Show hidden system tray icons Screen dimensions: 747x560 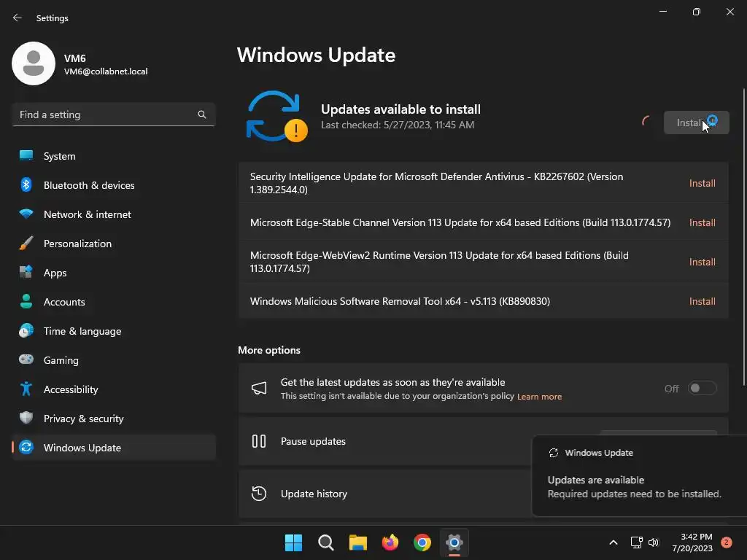pyautogui.click(x=614, y=542)
